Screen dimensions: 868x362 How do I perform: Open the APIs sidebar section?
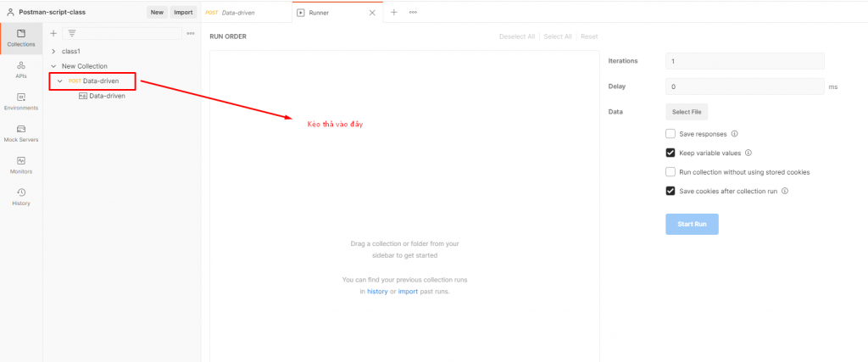tap(21, 70)
